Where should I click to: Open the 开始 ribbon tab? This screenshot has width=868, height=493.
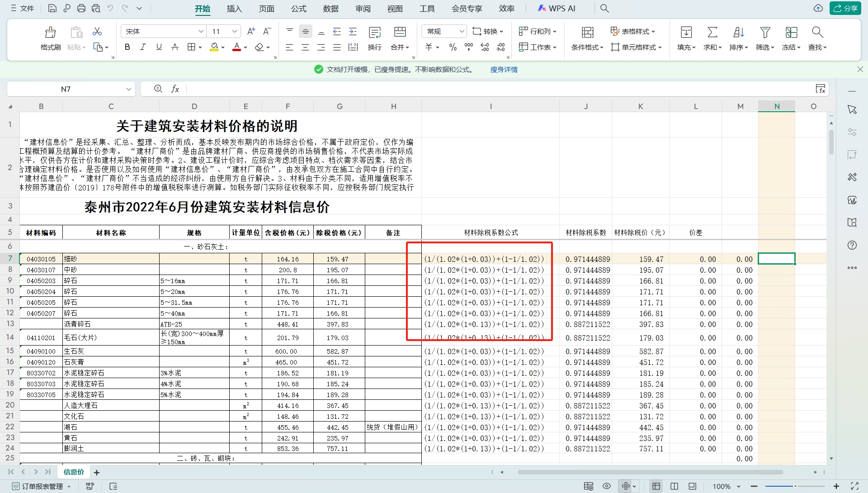(x=203, y=9)
